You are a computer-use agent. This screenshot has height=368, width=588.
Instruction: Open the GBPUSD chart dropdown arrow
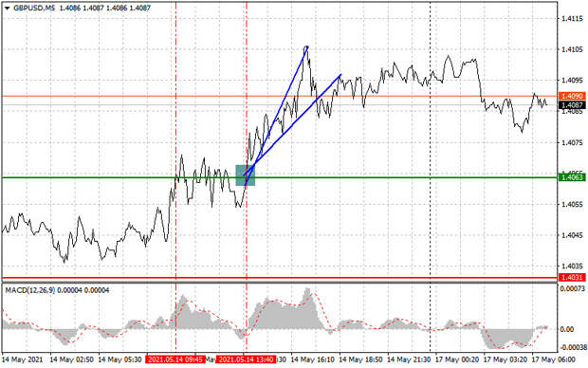pyautogui.click(x=7, y=8)
